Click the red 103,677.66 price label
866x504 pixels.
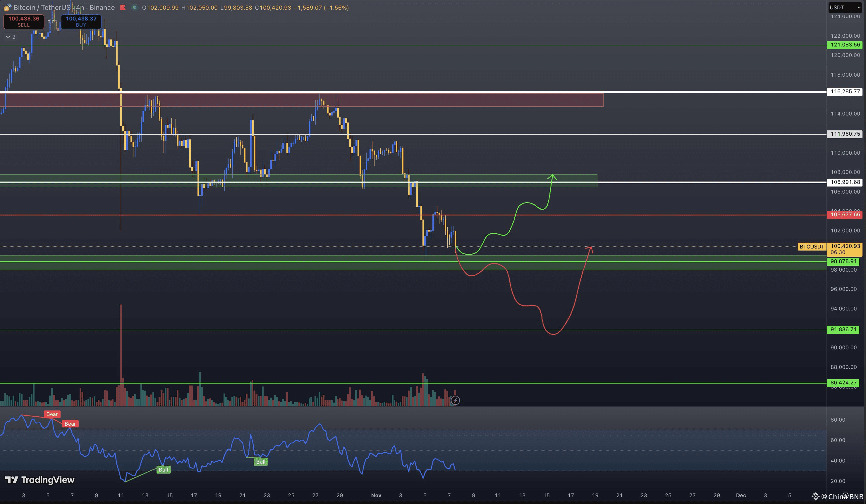click(x=845, y=215)
